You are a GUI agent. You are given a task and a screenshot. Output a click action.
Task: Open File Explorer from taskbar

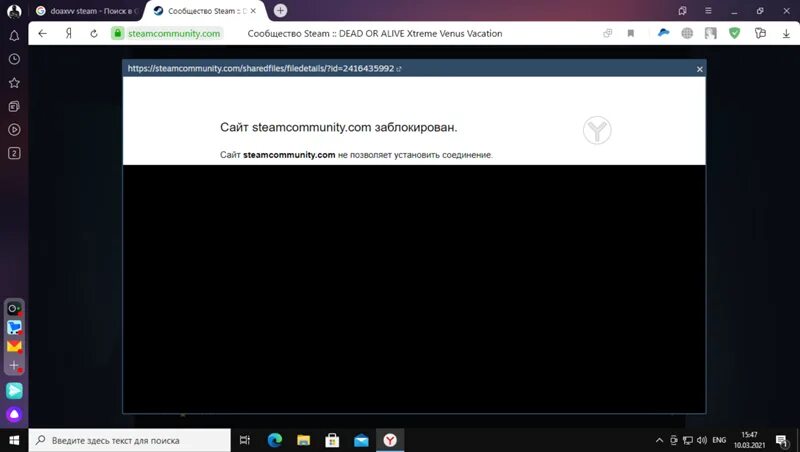(x=304, y=440)
